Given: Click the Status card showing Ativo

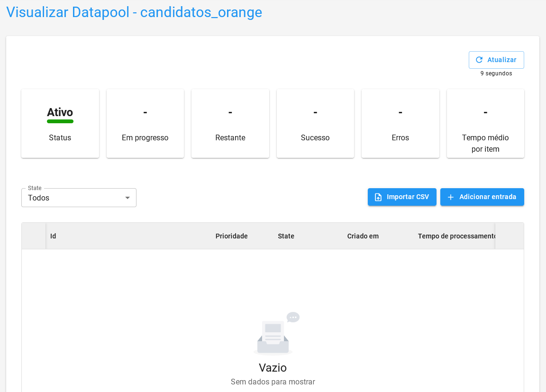Looking at the screenshot, I should tap(60, 123).
